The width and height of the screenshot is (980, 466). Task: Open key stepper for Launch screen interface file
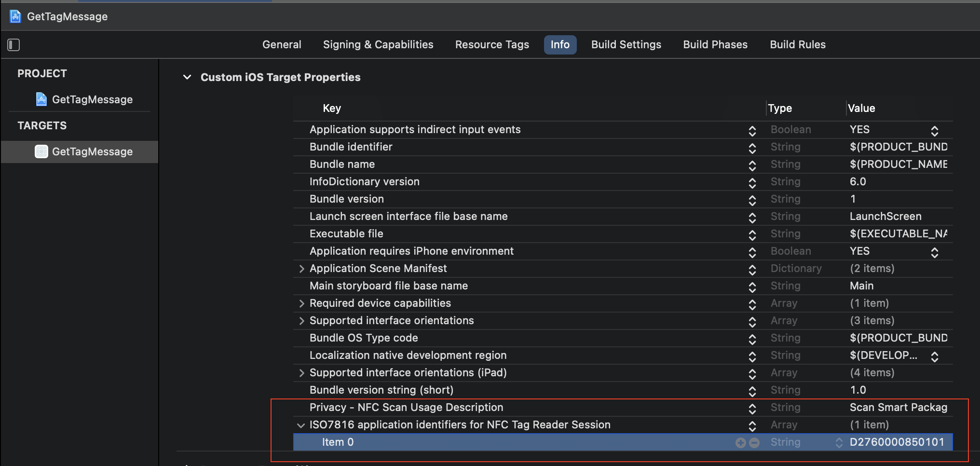(x=752, y=218)
